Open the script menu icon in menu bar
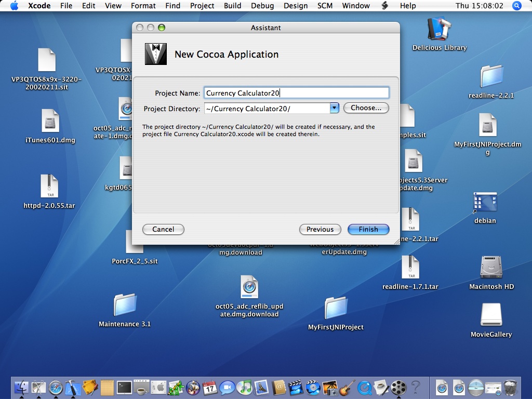The height and width of the screenshot is (399, 532). pos(385,6)
